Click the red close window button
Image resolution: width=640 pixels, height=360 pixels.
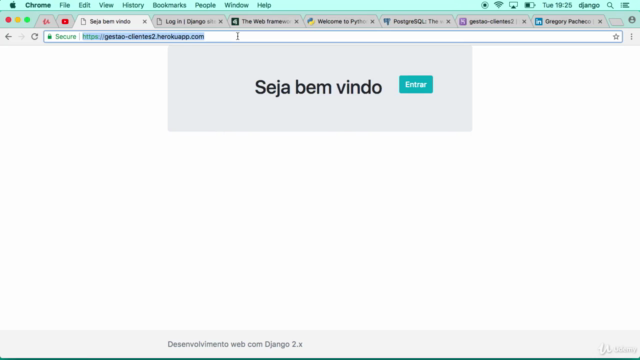(x=8, y=20)
